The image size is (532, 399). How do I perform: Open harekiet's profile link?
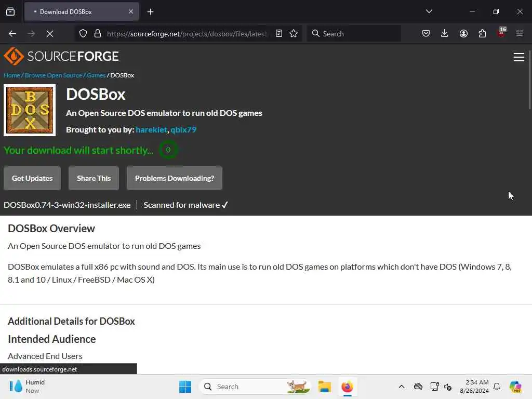pyautogui.click(x=151, y=129)
